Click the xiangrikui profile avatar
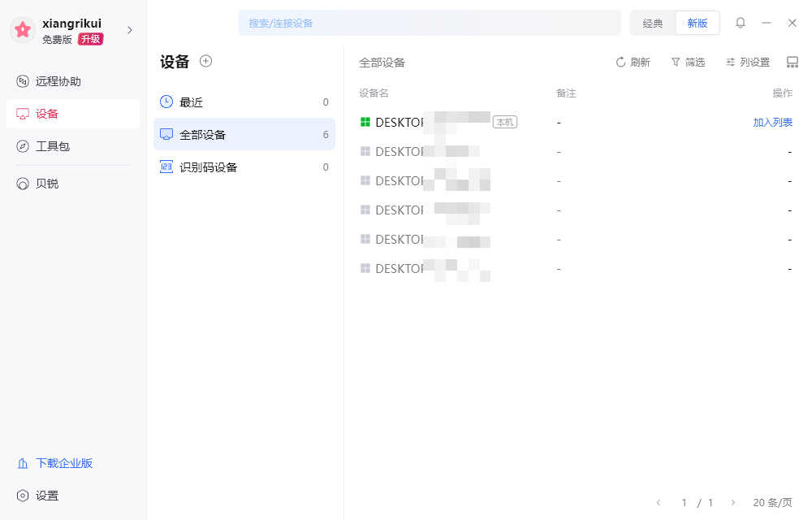The width and height of the screenshot is (812, 520). pos(23,30)
